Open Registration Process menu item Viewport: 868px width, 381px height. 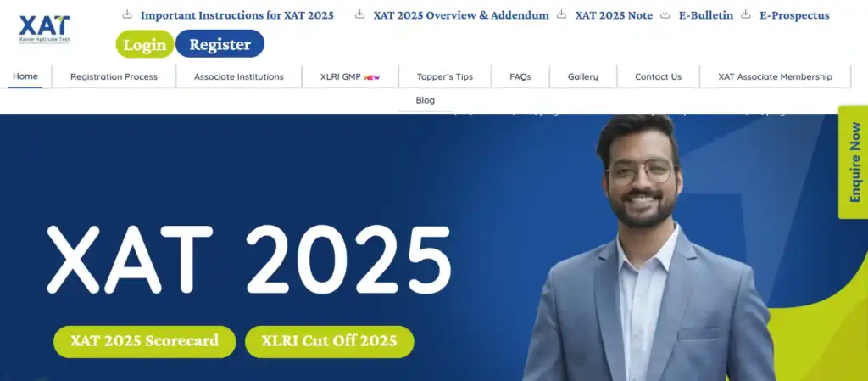114,77
